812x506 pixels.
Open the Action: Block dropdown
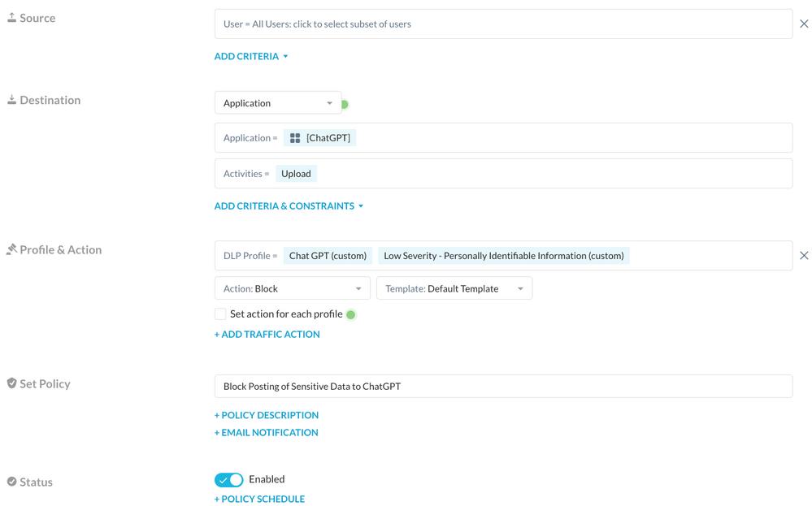pos(292,288)
